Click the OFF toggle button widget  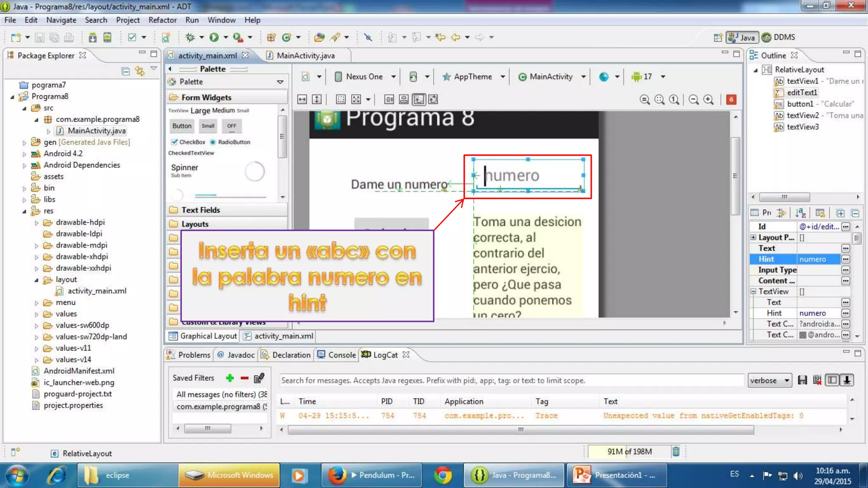(x=231, y=126)
